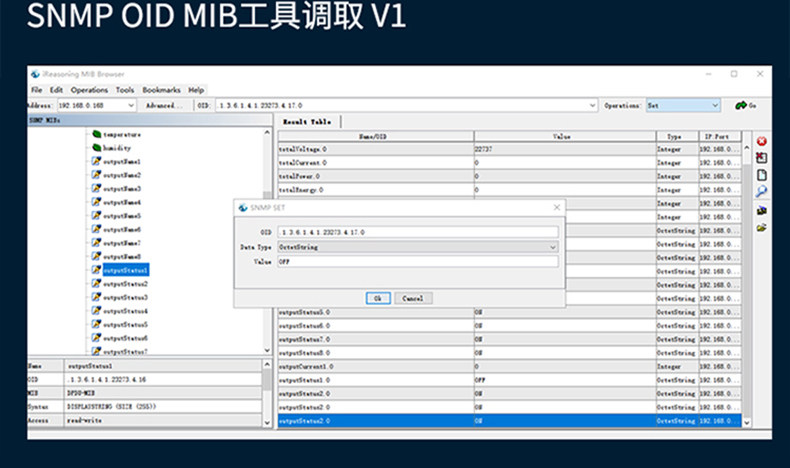
Task: Click the blank document icon in right toolbar
Action: (x=761, y=175)
